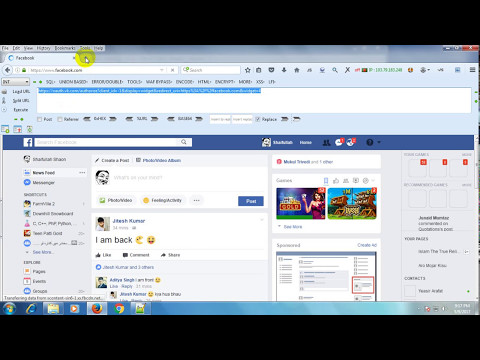Open the History menu
Image resolution: width=480 pixels, height=360 pixels.
coord(44,48)
